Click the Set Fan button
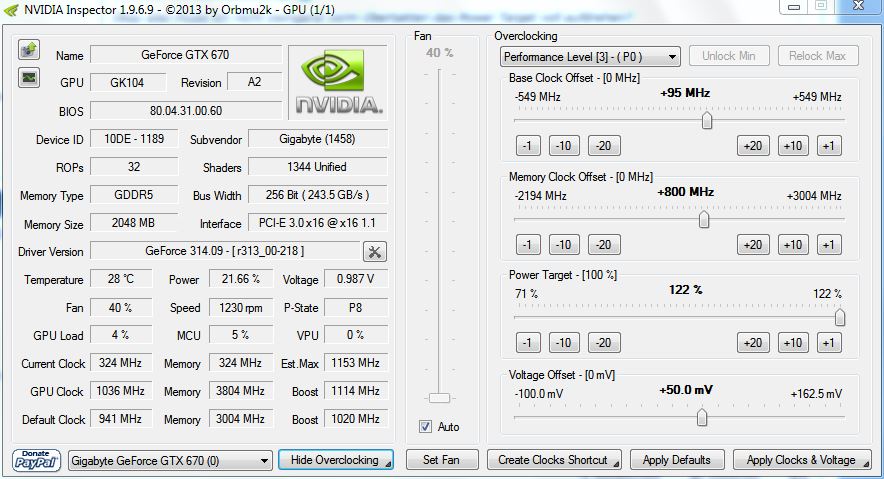Viewport: 884px width, 479px height. tap(441, 460)
